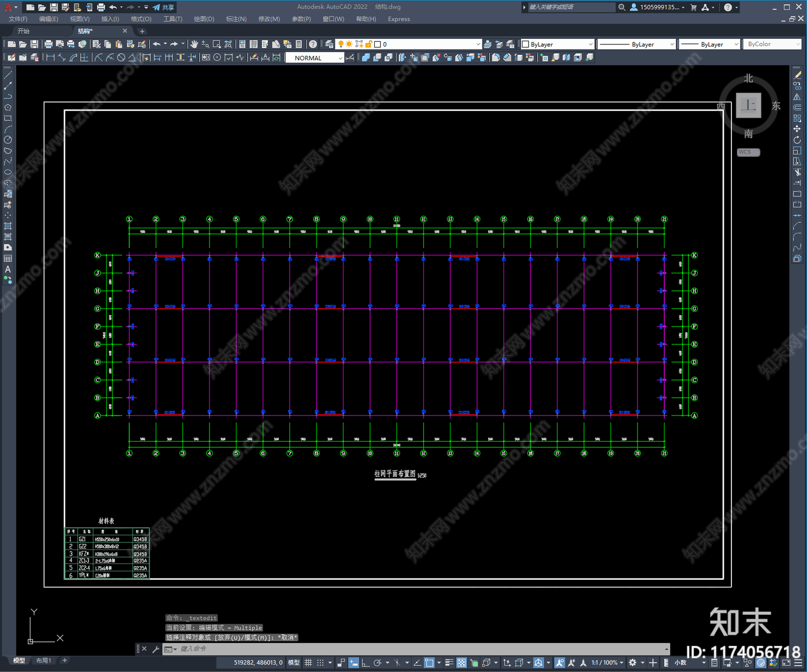Select the Move tool in modify toolbar
This screenshot has width=807, height=672.
coord(797,129)
